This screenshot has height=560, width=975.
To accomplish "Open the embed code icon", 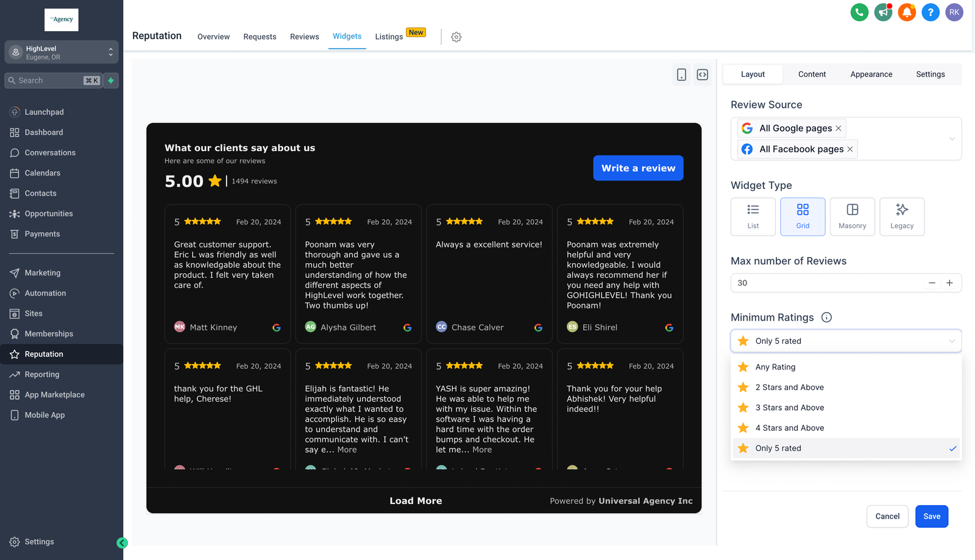I will [703, 74].
